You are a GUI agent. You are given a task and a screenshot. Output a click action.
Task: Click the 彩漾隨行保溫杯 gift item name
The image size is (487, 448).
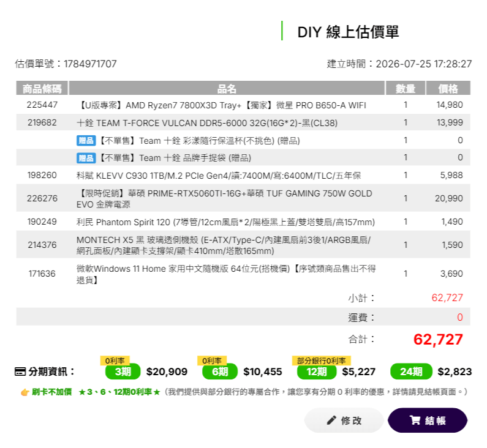[x=199, y=141]
